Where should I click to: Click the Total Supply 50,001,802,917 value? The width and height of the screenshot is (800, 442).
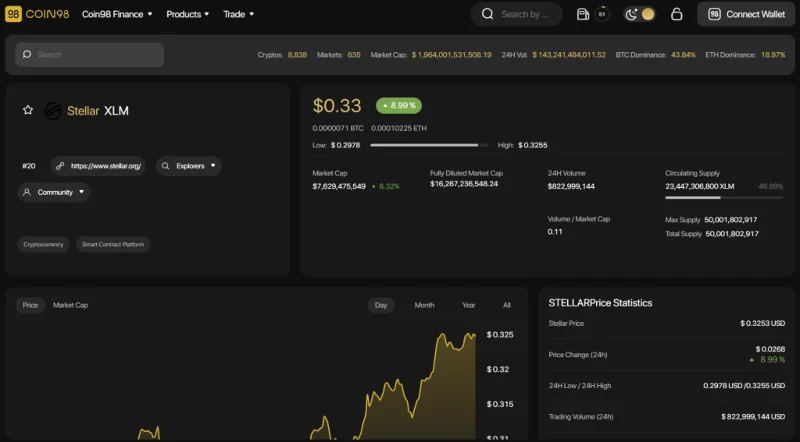[732, 234]
